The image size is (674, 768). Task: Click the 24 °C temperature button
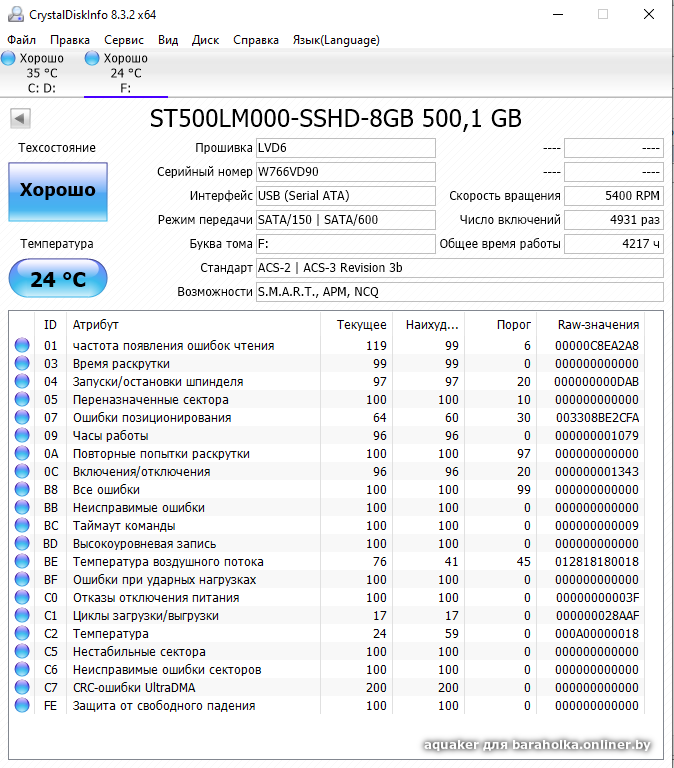tap(58, 278)
